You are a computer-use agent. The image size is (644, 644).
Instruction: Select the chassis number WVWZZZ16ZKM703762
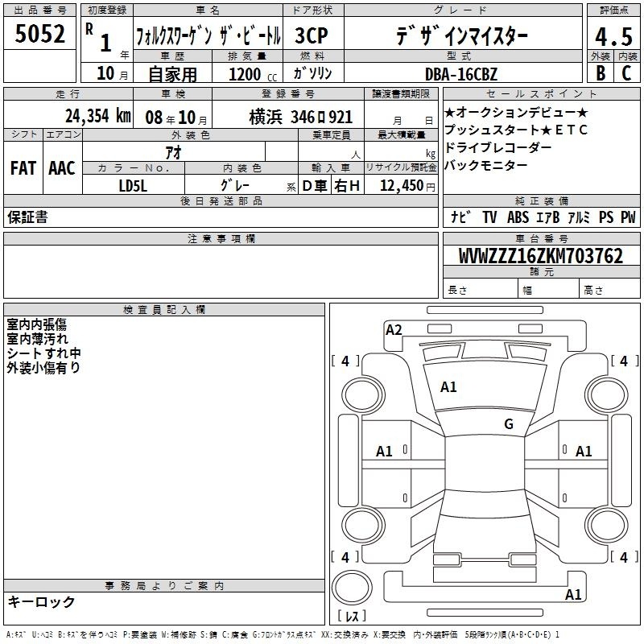click(x=541, y=256)
